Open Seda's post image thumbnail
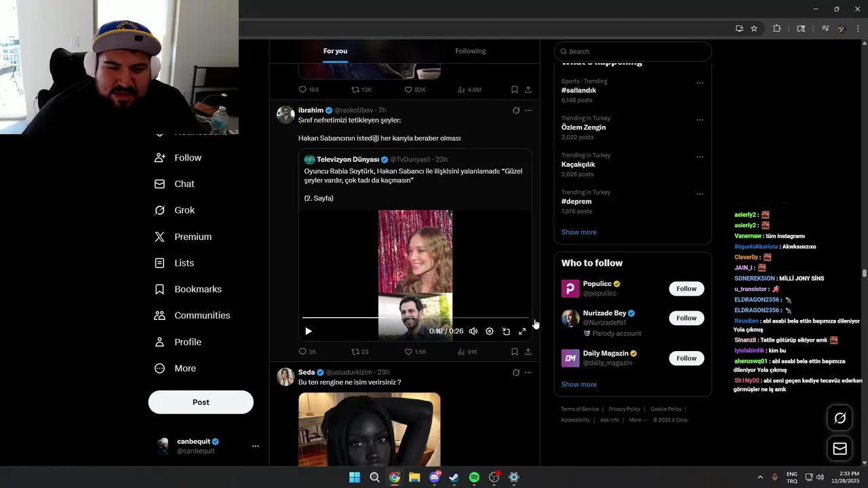Screen dimensions: 868x488 pos(370,429)
